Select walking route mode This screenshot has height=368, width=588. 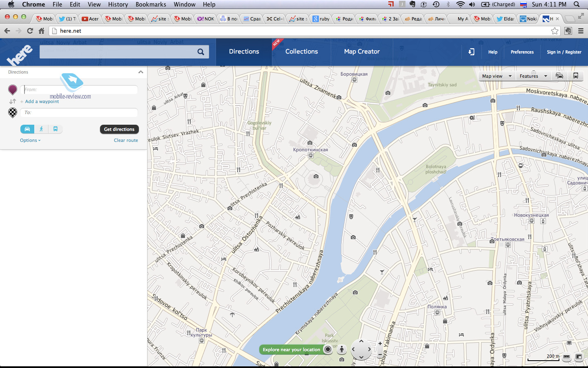point(41,129)
